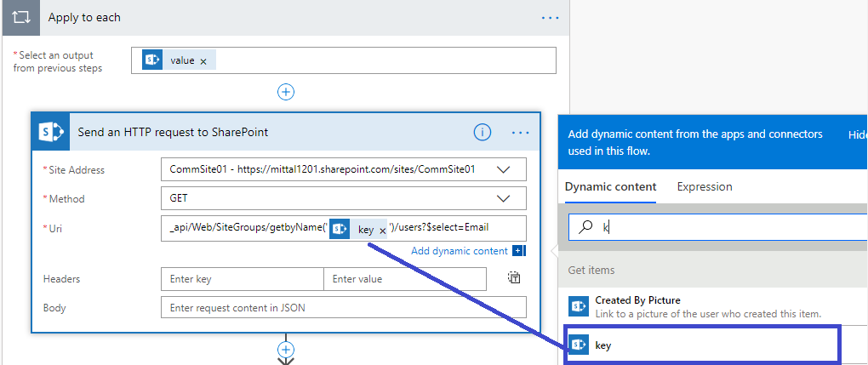The height and width of the screenshot is (365, 868).
Task: Click the Add dynamic content link
Action: pos(460,251)
